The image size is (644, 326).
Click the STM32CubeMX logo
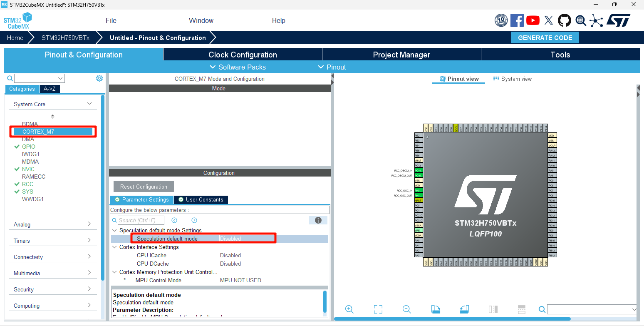[x=17, y=20]
